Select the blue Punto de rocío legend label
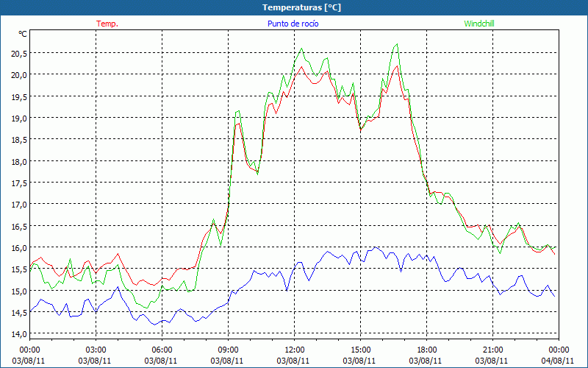 [x=293, y=24]
